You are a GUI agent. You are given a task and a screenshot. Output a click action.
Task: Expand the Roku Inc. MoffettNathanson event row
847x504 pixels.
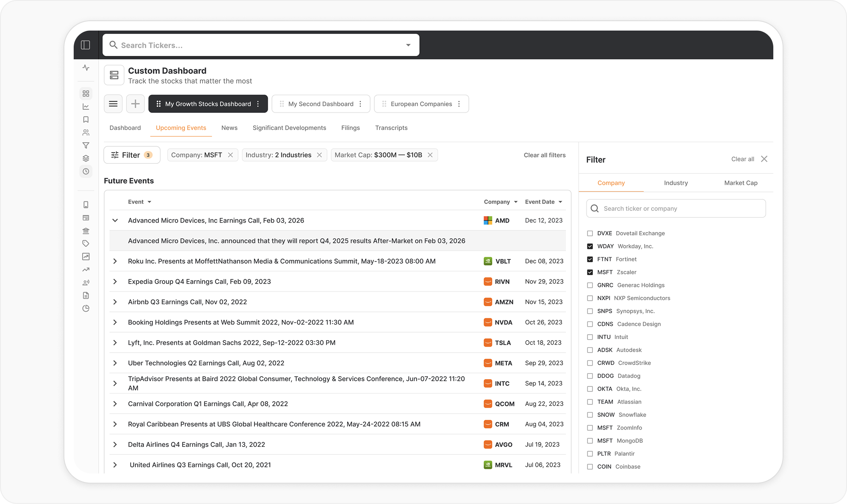(115, 261)
